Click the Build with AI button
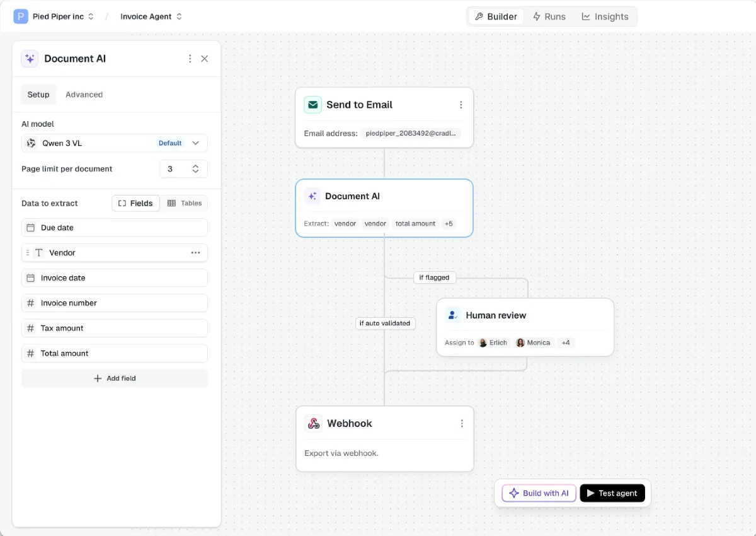 (539, 493)
